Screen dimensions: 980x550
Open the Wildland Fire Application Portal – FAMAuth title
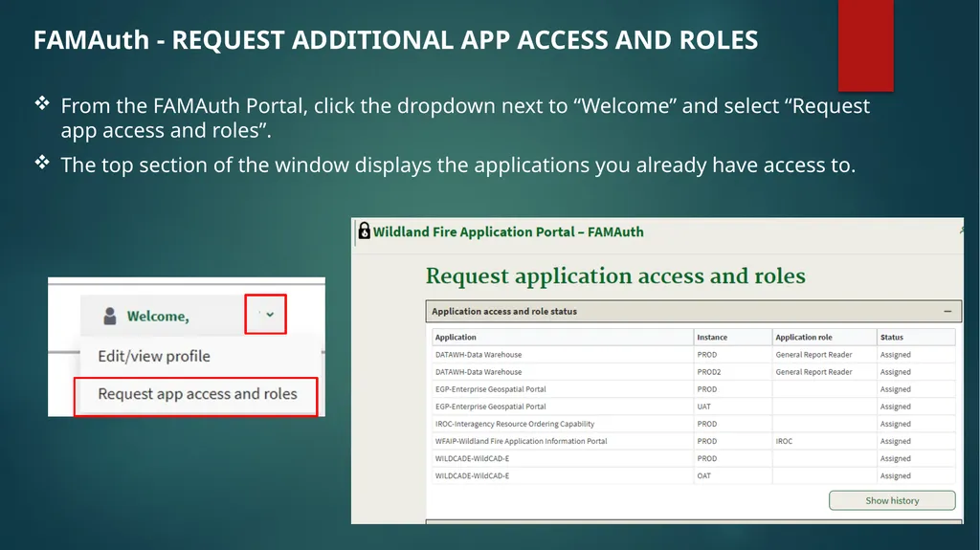508,231
